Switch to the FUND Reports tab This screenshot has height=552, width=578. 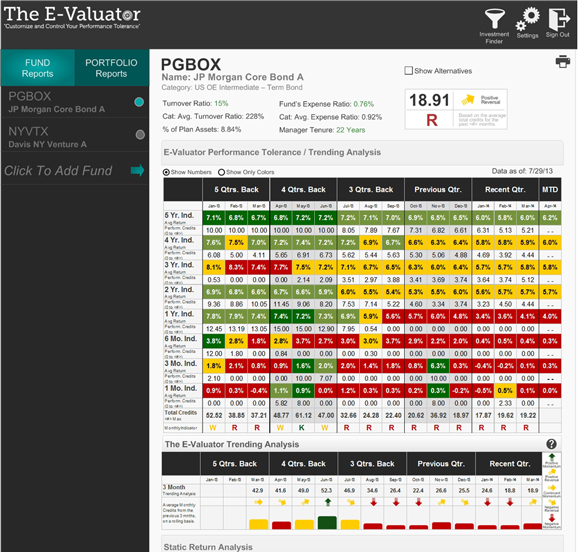[x=38, y=68]
